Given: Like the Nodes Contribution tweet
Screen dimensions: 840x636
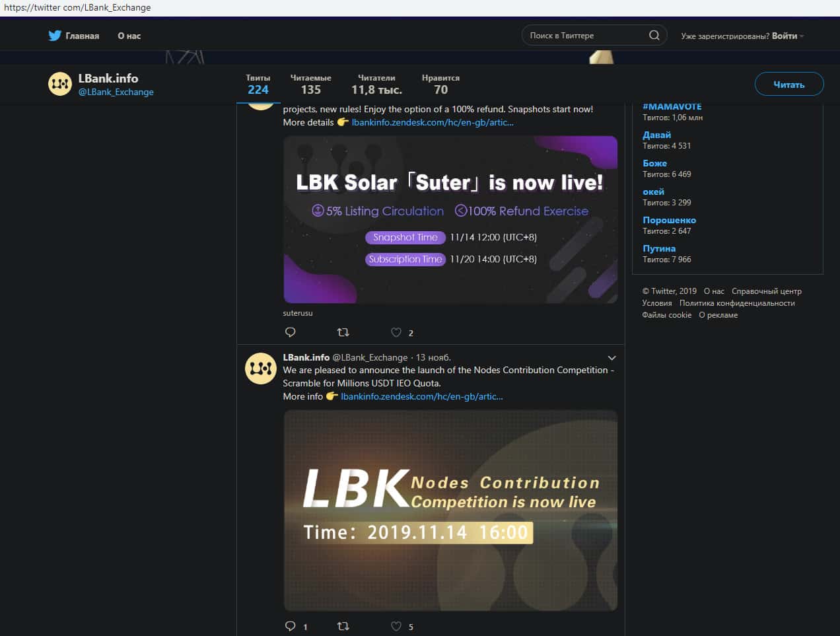Looking at the screenshot, I should (396, 626).
